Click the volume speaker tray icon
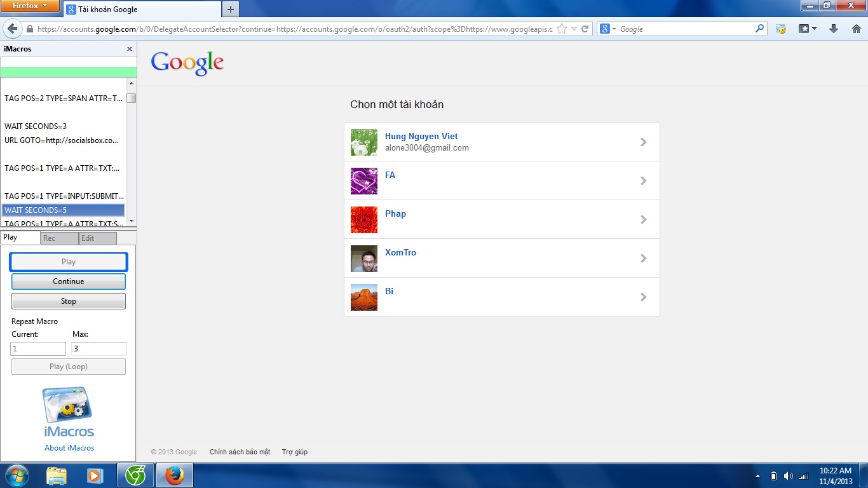 [789, 476]
